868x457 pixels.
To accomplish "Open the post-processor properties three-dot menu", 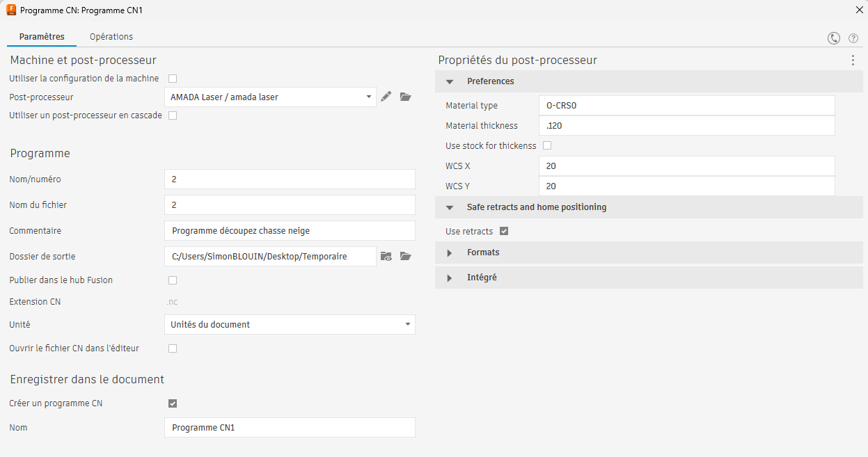I will [x=853, y=61].
